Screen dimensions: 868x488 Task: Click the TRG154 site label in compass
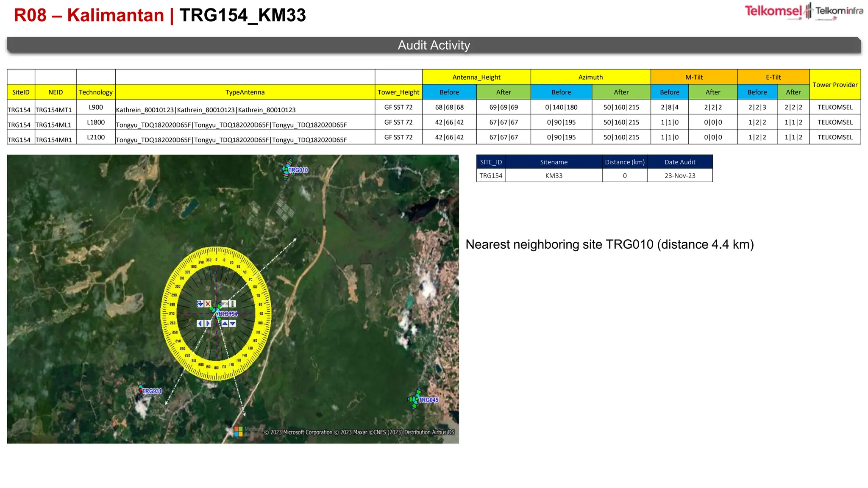pyautogui.click(x=228, y=314)
